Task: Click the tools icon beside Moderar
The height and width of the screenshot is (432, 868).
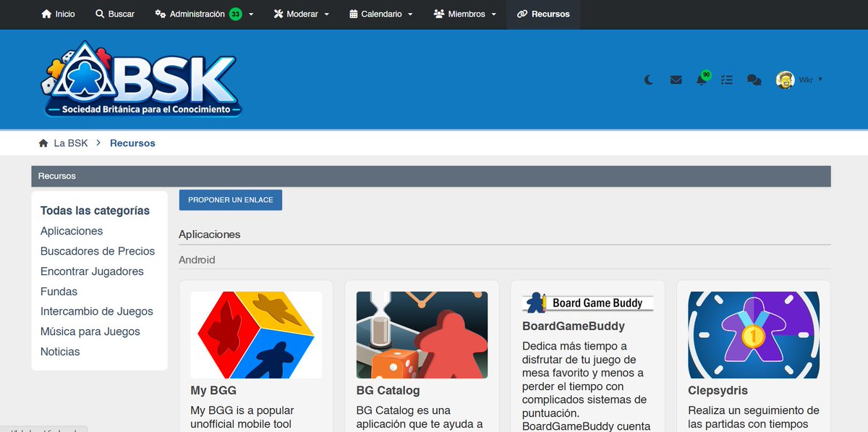Action: [278, 14]
